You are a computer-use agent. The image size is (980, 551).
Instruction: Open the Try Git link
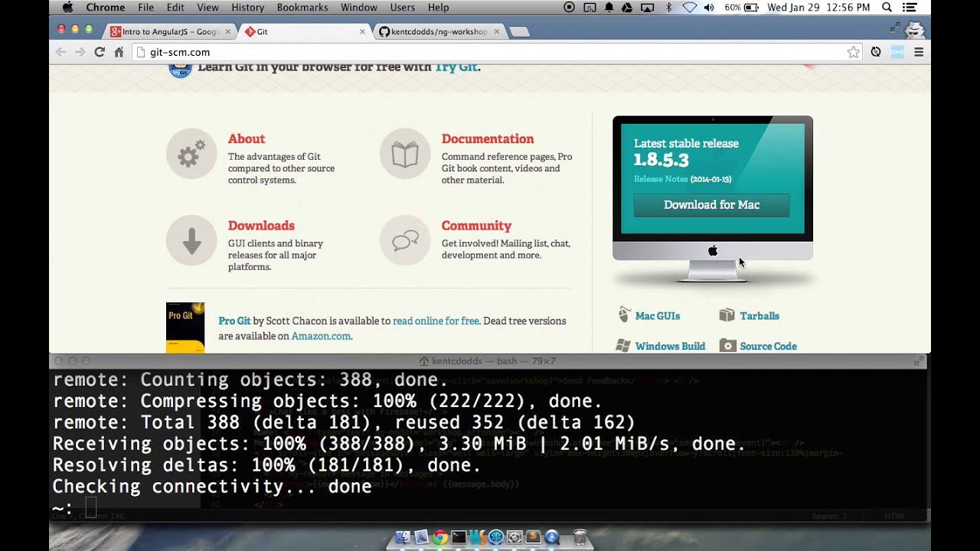coord(456,67)
